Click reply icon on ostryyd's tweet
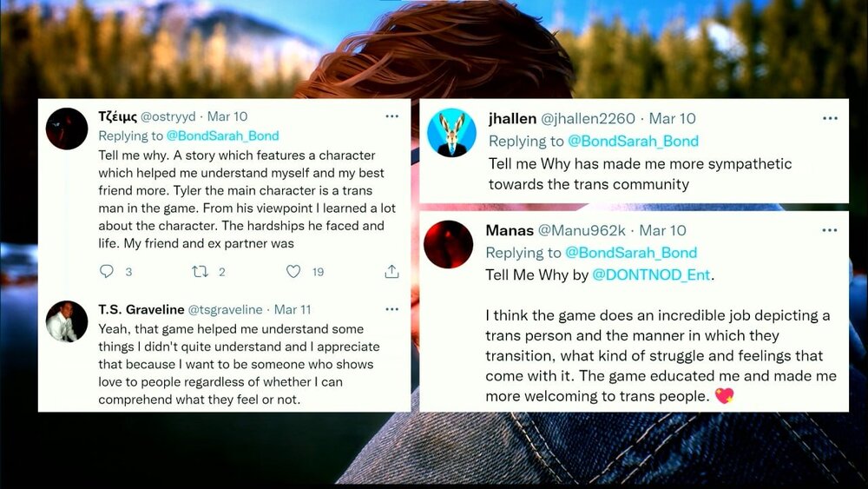Screen dimensions: 868x489 click(x=106, y=271)
